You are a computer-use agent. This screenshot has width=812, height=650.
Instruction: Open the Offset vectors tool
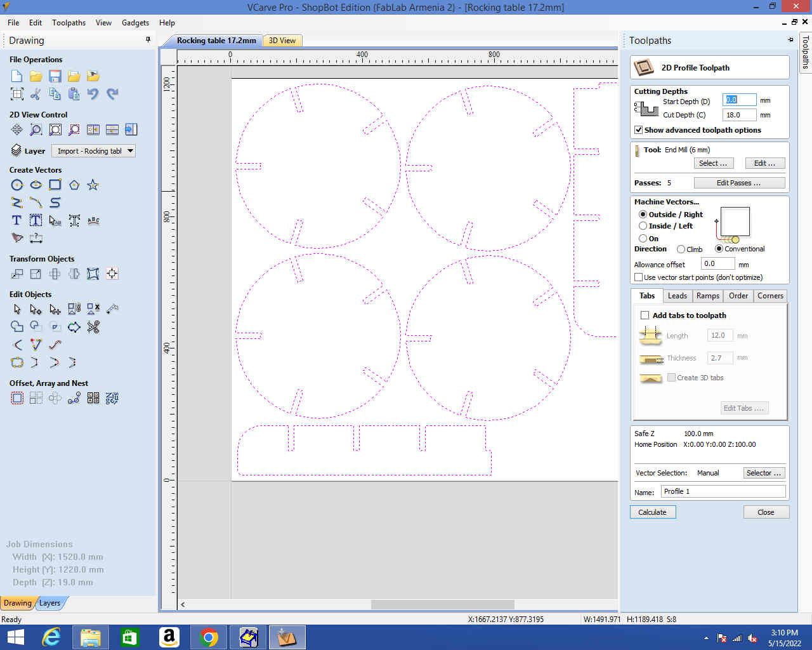(17, 398)
